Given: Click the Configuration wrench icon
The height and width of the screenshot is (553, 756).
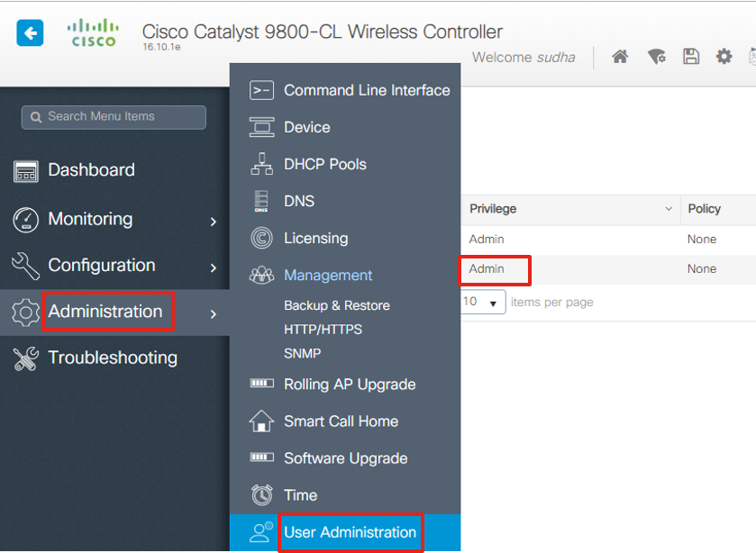Looking at the screenshot, I should [25, 266].
